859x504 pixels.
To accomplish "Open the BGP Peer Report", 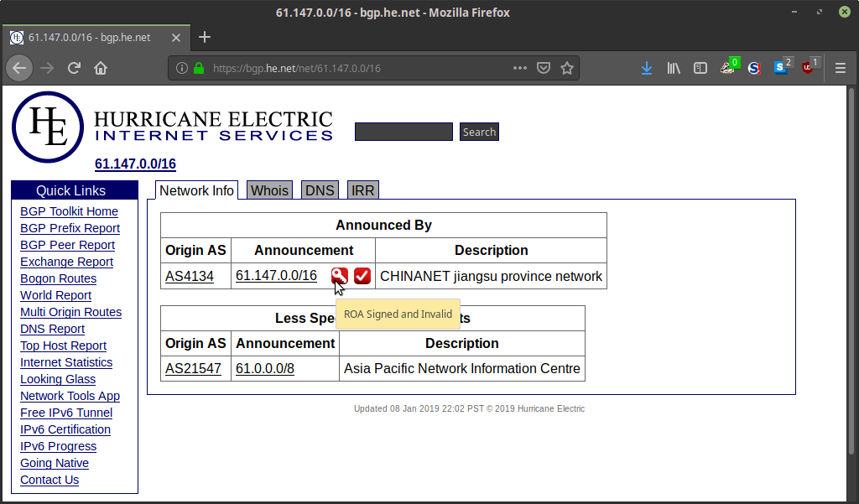I will [x=67, y=245].
